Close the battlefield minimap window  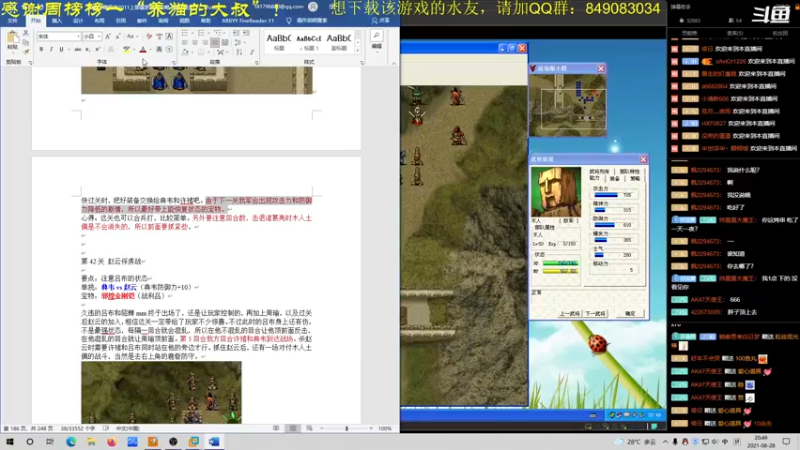point(601,68)
